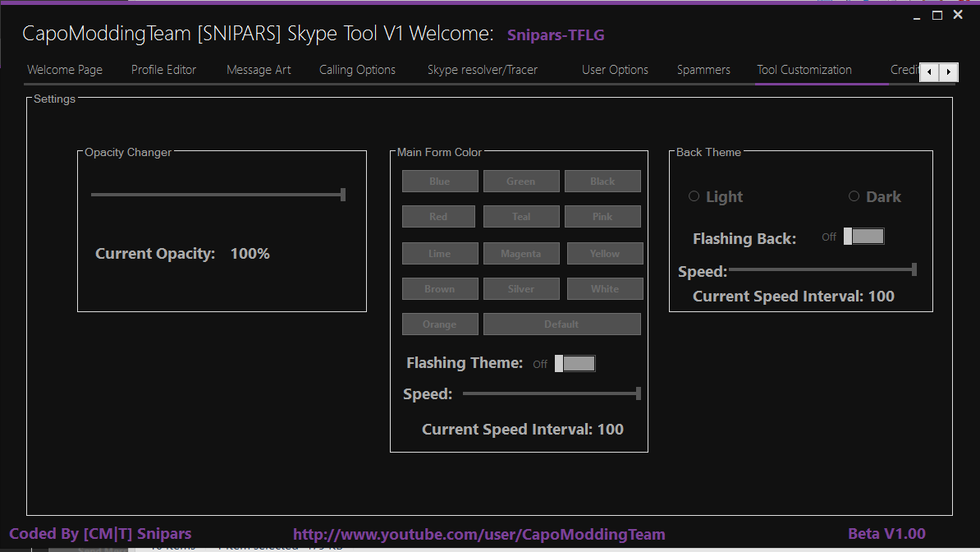Set the form color to Orange

click(x=440, y=324)
